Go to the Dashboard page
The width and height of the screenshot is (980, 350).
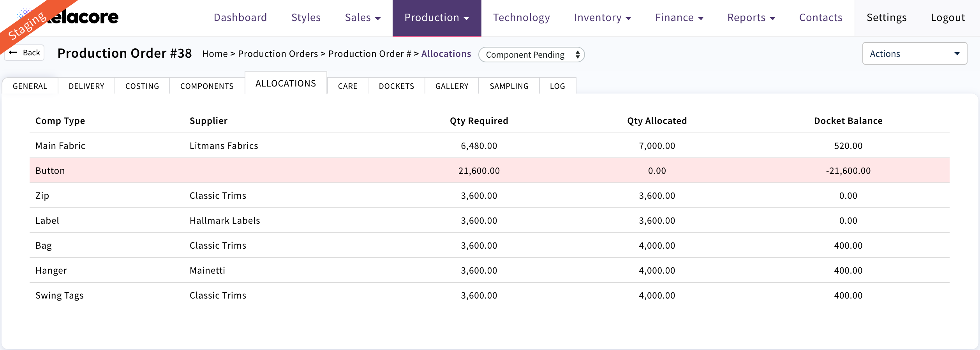pyautogui.click(x=240, y=18)
